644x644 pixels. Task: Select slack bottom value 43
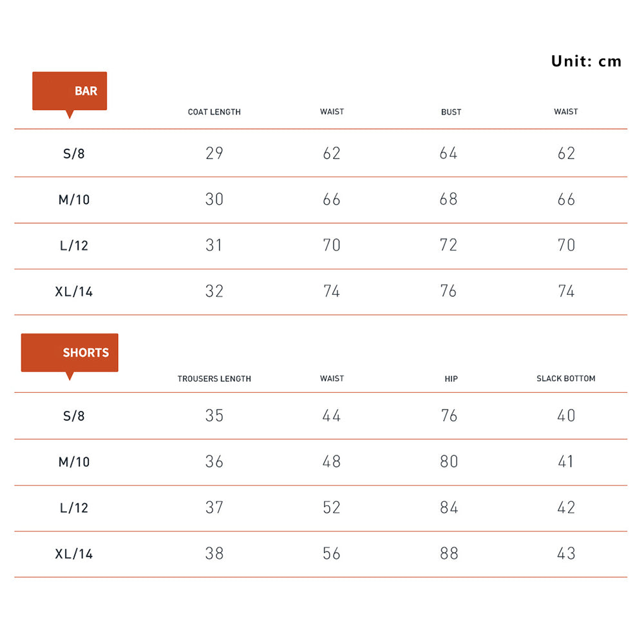tap(566, 554)
